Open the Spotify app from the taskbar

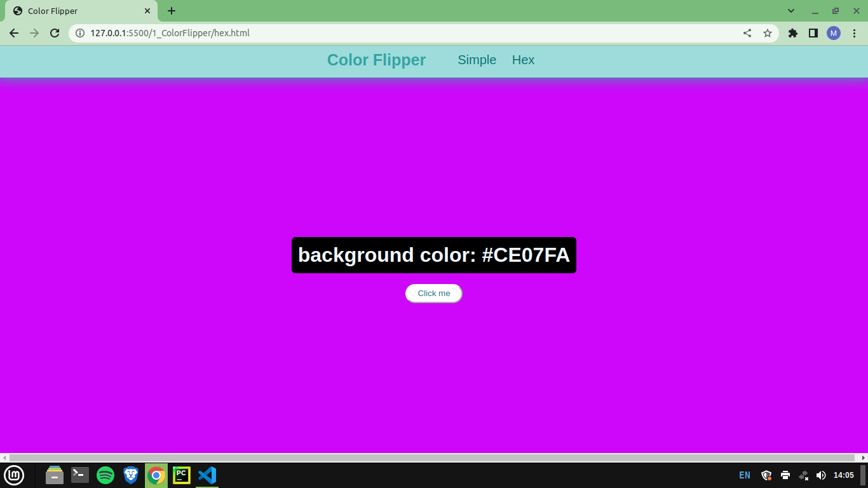pyautogui.click(x=105, y=475)
